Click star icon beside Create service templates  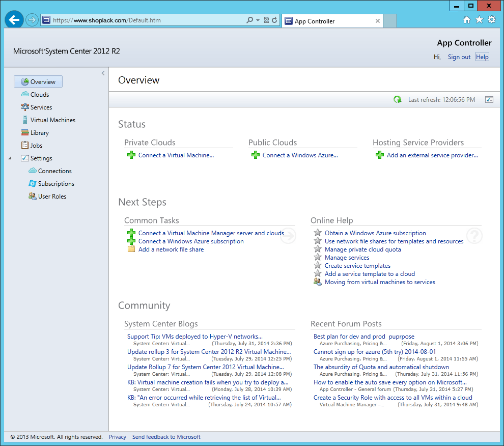[x=318, y=265]
